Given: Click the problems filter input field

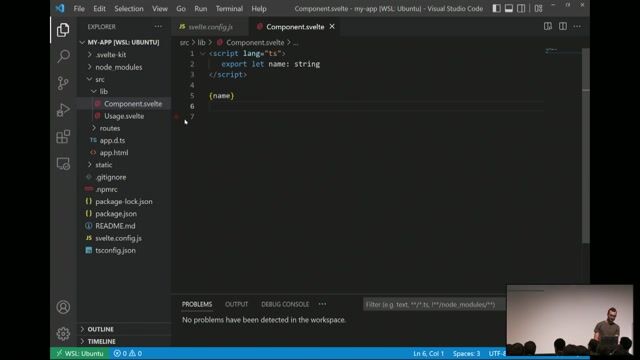Looking at the screenshot, I should coord(434,304).
